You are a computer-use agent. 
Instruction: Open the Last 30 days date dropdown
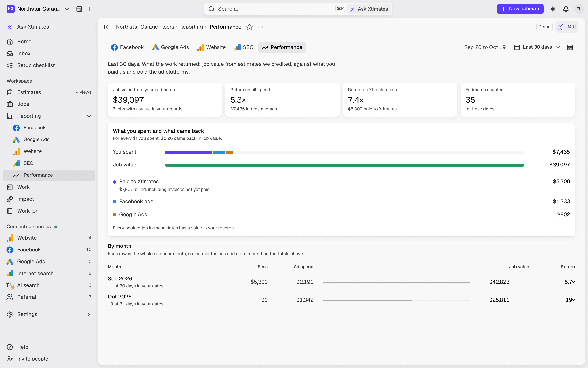click(x=537, y=47)
